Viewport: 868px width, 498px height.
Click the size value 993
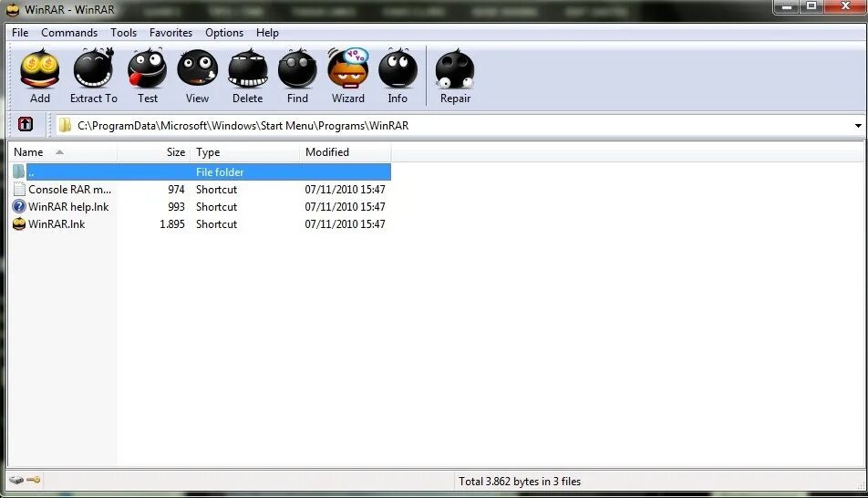click(x=176, y=207)
